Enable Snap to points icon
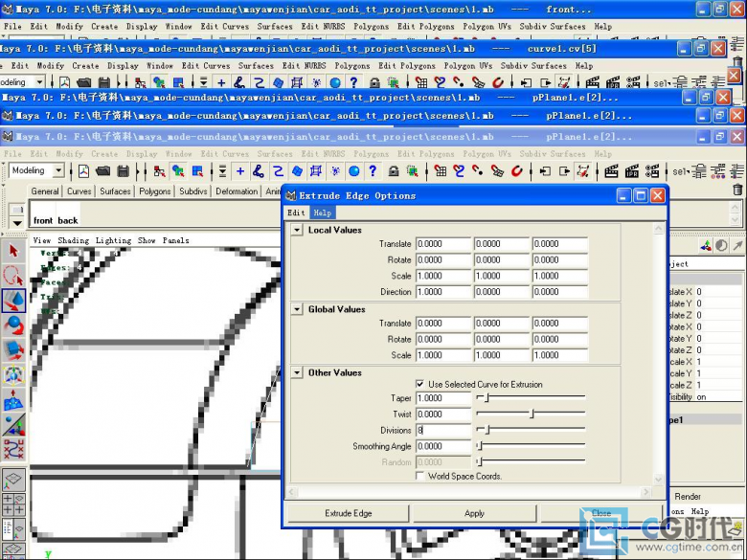 tap(478, 171)
